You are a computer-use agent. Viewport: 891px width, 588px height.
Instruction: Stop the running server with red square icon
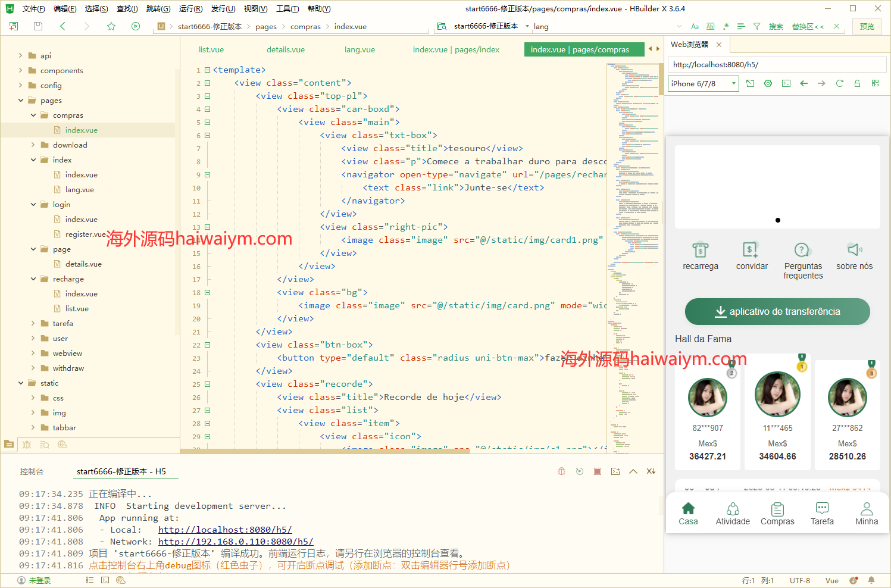(x=598, y=471)
